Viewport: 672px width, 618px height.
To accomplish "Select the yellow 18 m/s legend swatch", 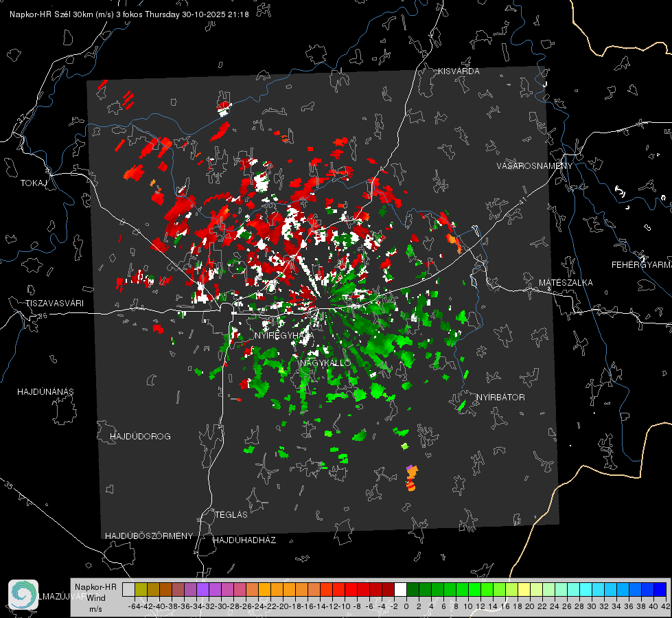I will (x=524, y=589).
